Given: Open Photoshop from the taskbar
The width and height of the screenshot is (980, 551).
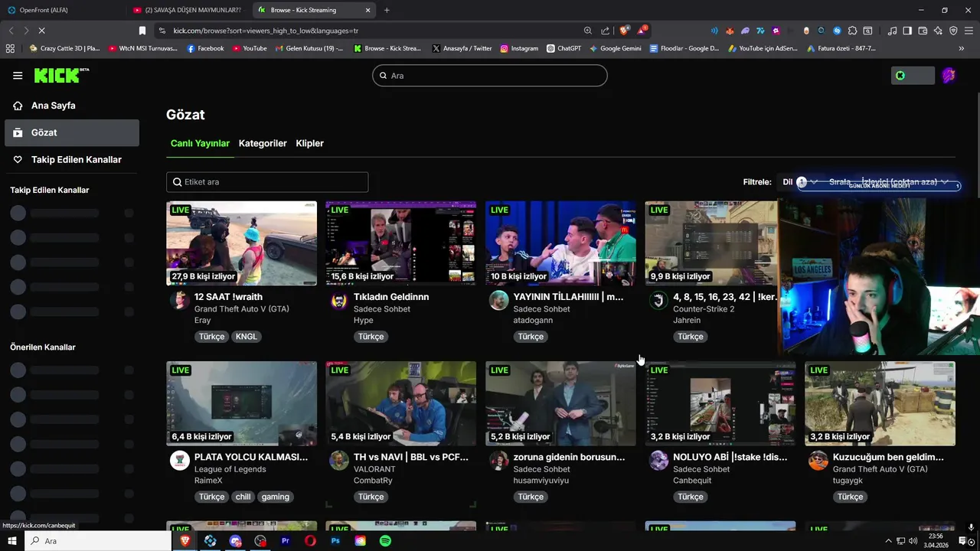Looking at the screenshot, I should 335,541.
